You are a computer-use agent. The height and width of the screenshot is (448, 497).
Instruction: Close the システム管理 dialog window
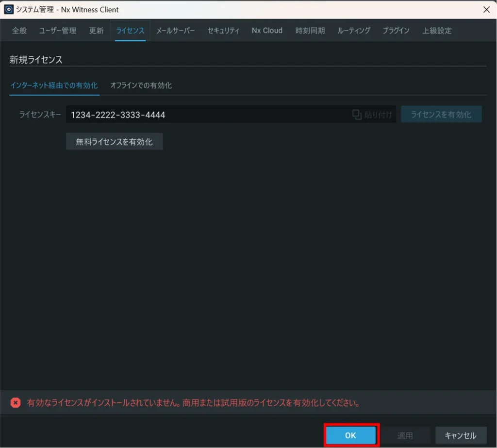click(486, 10)
